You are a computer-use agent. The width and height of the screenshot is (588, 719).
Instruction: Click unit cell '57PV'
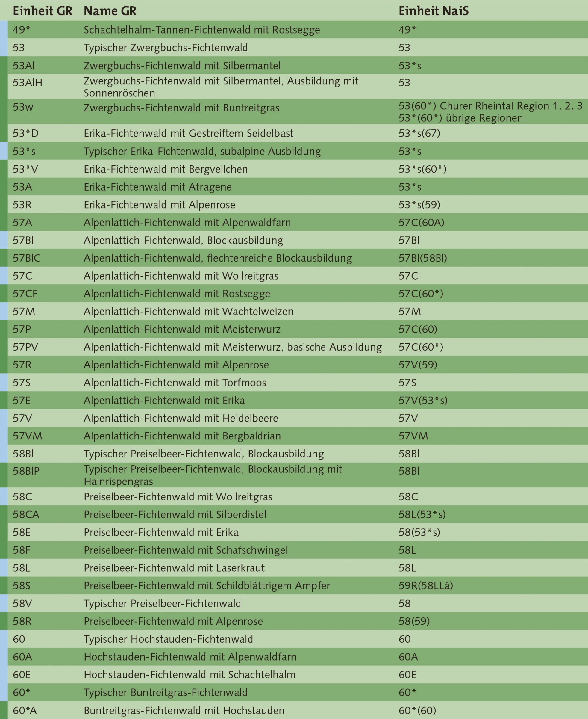(x=25, y=347)
